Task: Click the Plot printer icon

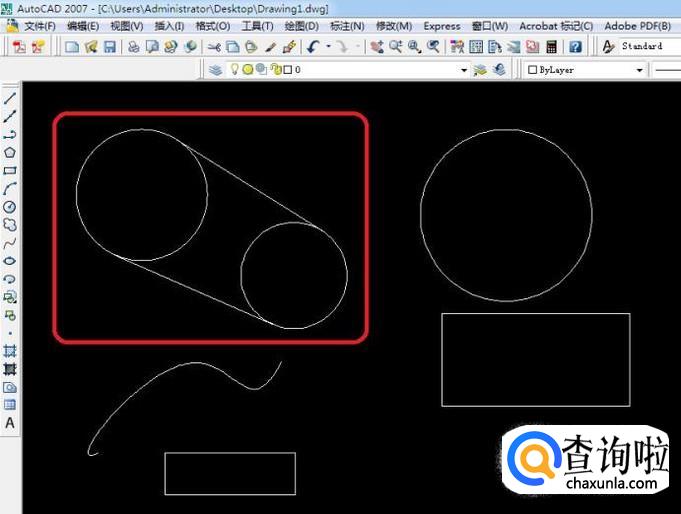Action: click(134, 46)
